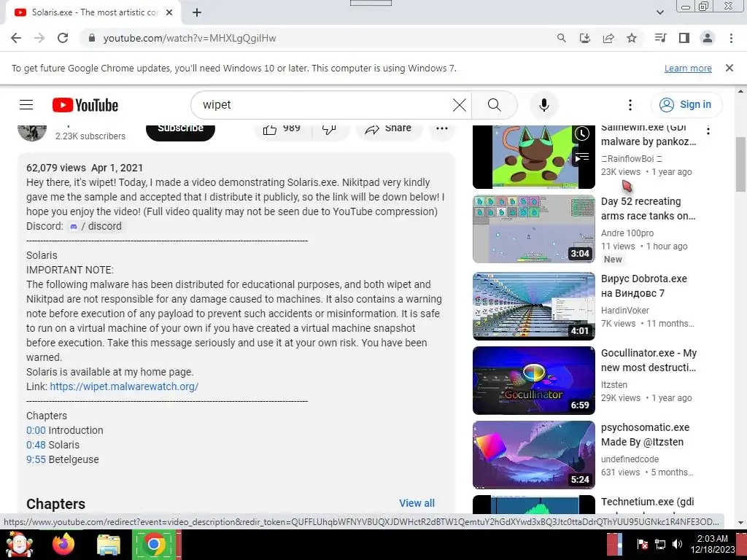
Task: Click View all chapters
Action: point(417,503)
